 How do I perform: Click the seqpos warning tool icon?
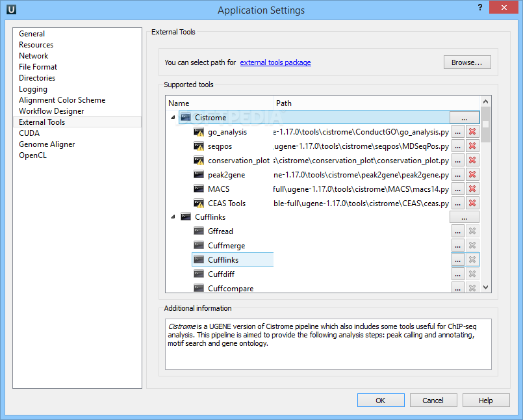coord(199,146)
